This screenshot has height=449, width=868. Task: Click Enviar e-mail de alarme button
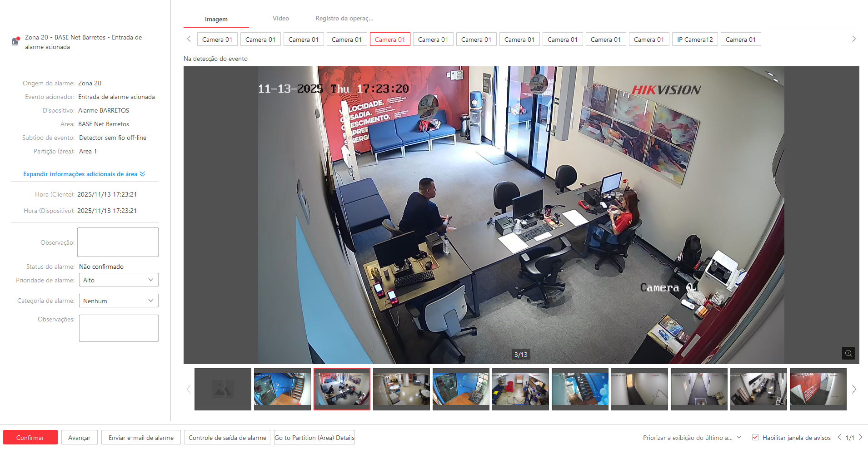click(141, 438)
